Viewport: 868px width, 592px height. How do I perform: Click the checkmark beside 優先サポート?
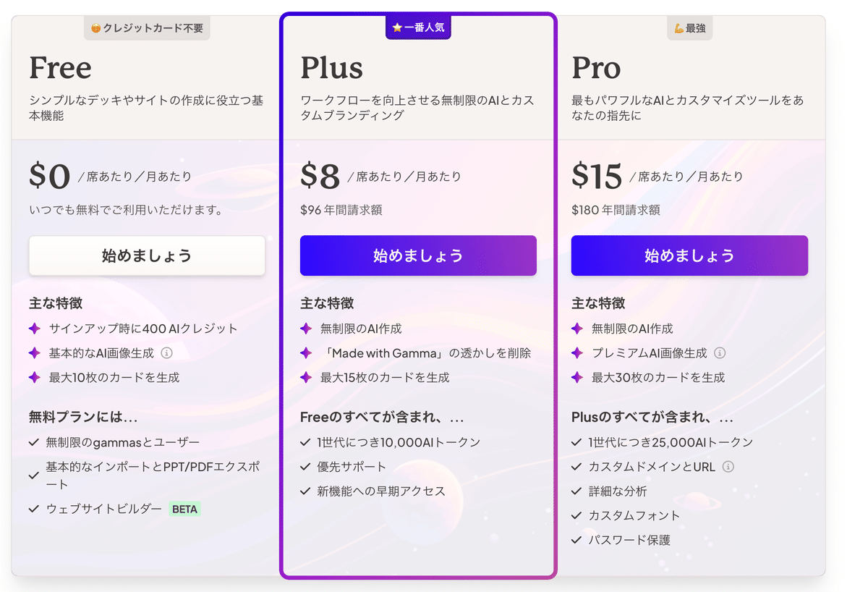(305, 467)
